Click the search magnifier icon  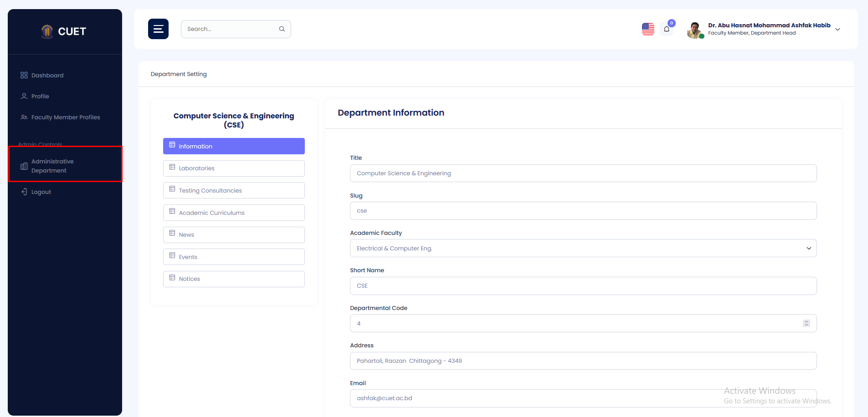click(x=282, y=29)
